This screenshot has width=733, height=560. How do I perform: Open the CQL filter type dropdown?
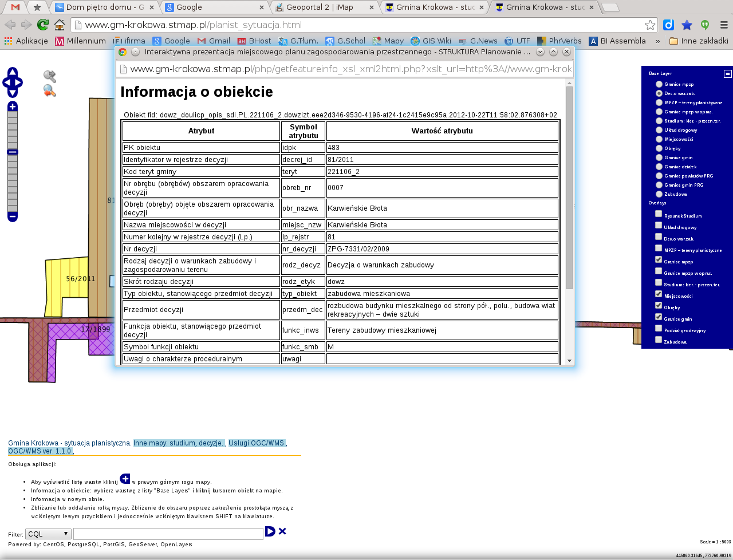pyautogui.click(x=48, y=534)
